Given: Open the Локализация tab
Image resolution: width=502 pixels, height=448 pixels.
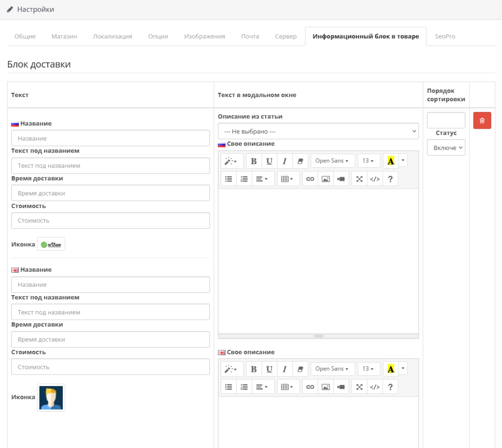Looking at the screenshot, I should pyautogui.click(x=112, y=36).
